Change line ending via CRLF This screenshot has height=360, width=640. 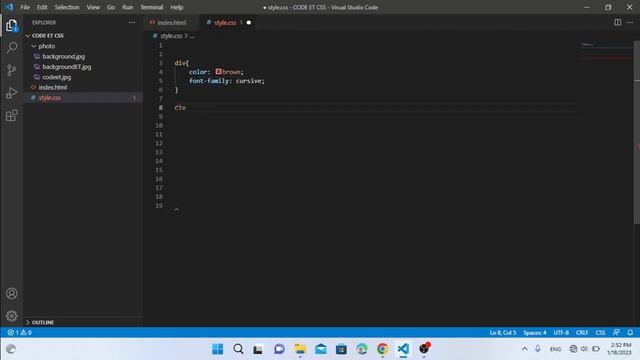(582, 333)
